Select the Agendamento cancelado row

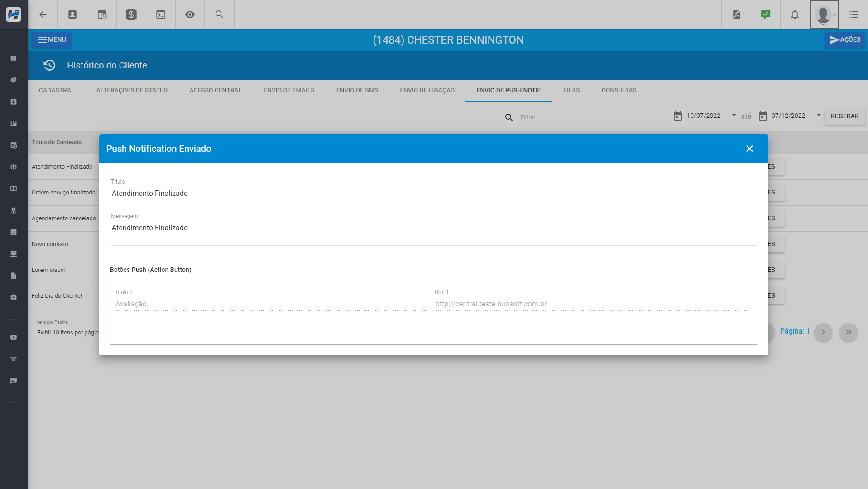coord(64,218)
